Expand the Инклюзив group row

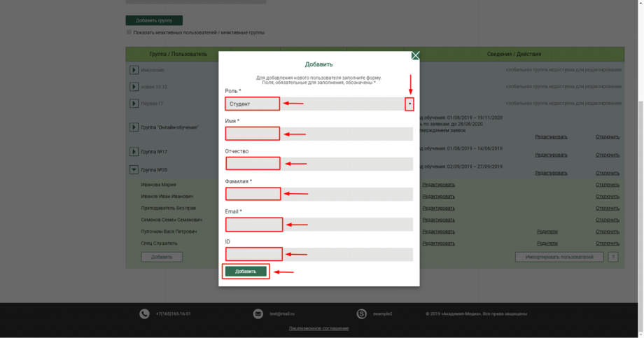[x=134, y=70]
